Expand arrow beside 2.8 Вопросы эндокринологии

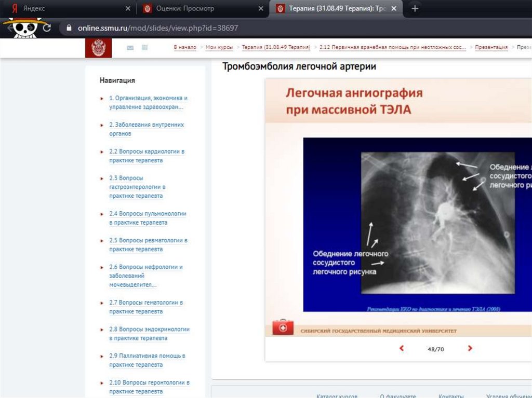coord(102,330)
